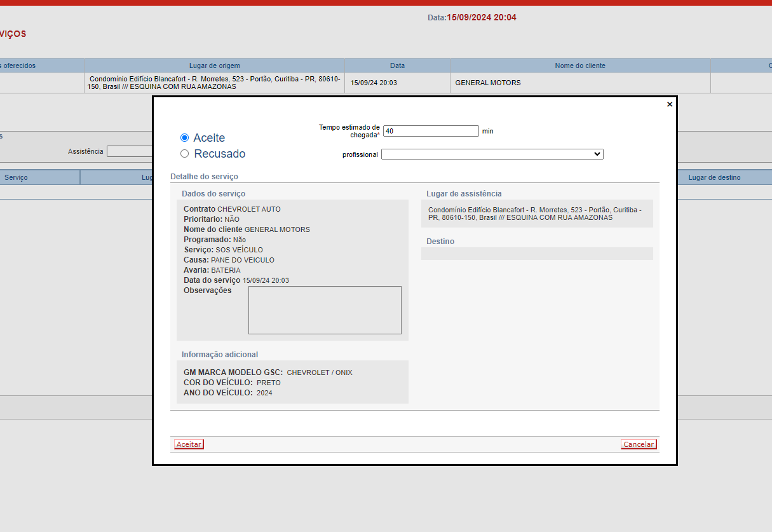
Task: Select the Recusado radio button
Action: click(x=185, y=153)
